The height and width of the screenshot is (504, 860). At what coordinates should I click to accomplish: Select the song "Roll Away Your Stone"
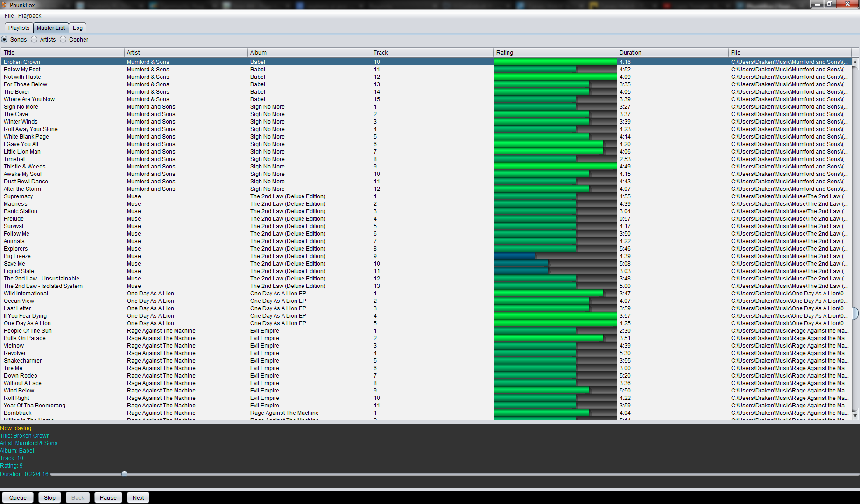point(31,129)
